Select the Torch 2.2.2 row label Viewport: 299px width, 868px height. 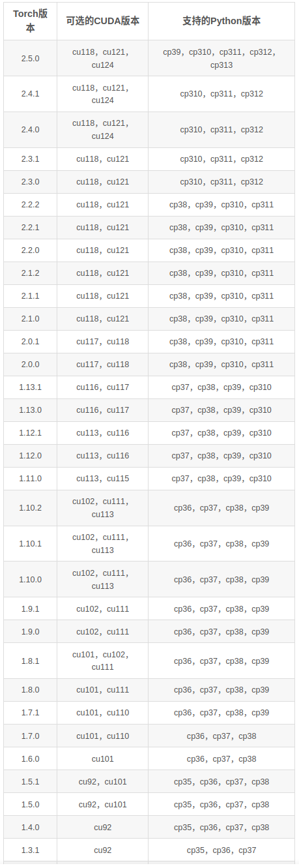(x=30, y=205)
